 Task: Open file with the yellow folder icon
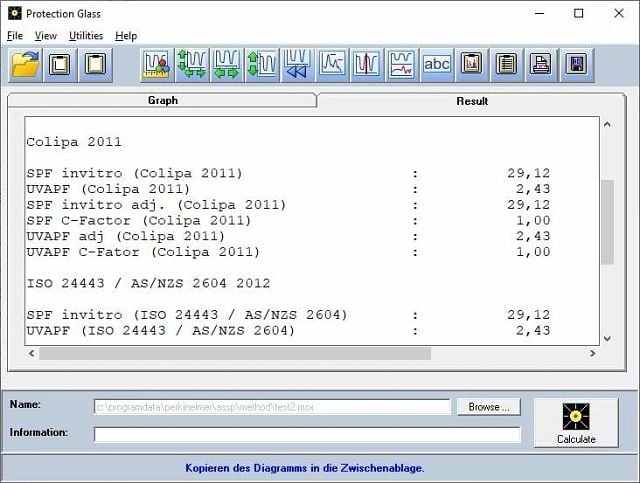pyautogui.click(x=25, y=65)
